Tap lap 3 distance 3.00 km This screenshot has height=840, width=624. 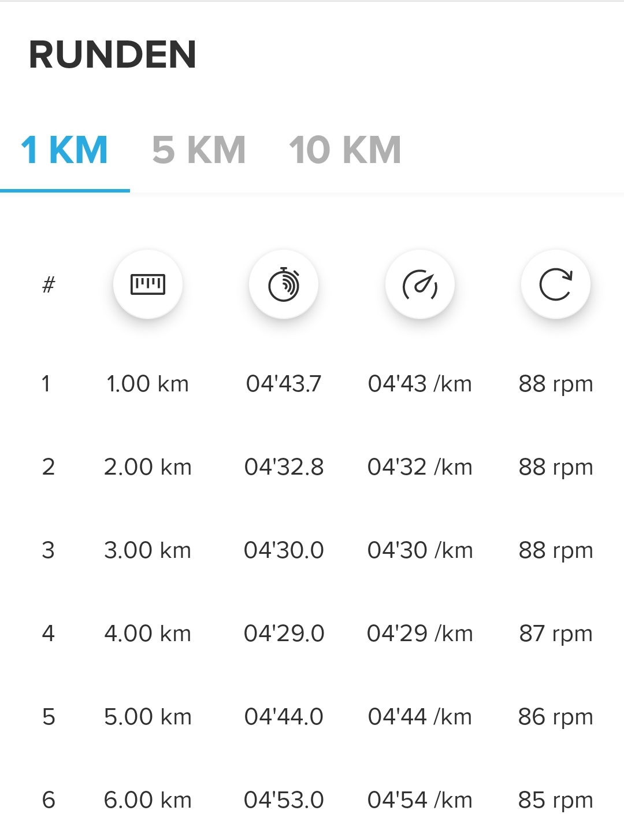point(148,550)
